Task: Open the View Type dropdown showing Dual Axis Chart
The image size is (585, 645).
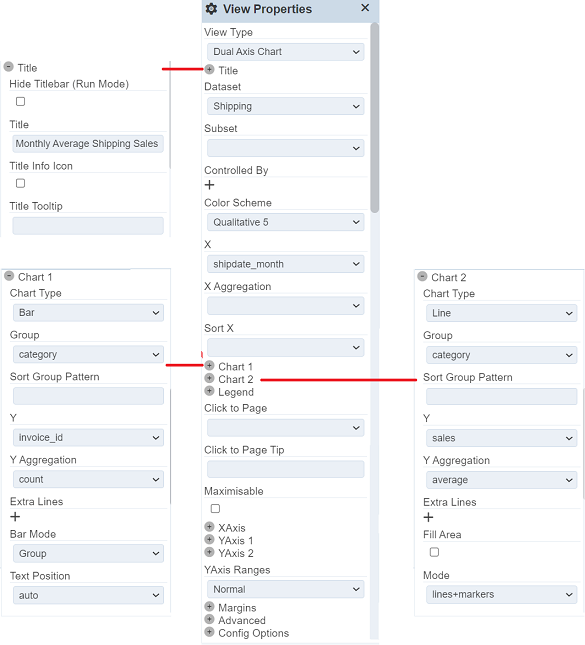Action: [x=286, y=52]
